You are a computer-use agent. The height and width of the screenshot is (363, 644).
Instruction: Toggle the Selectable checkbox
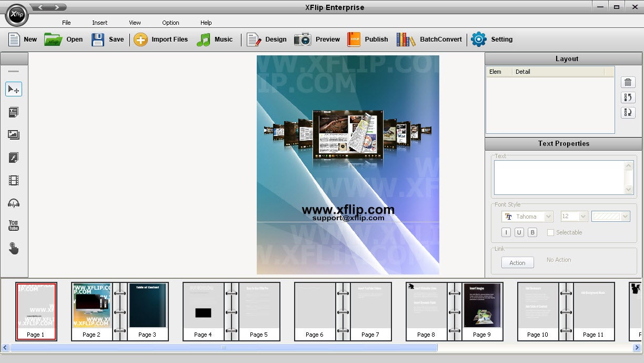click(550, 232)
